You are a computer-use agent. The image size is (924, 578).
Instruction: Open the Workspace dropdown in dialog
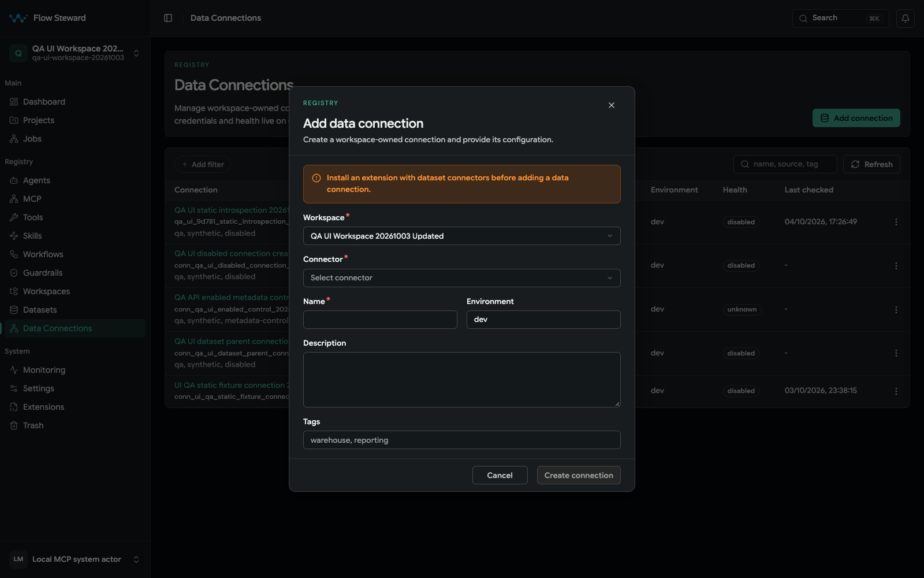462,236
